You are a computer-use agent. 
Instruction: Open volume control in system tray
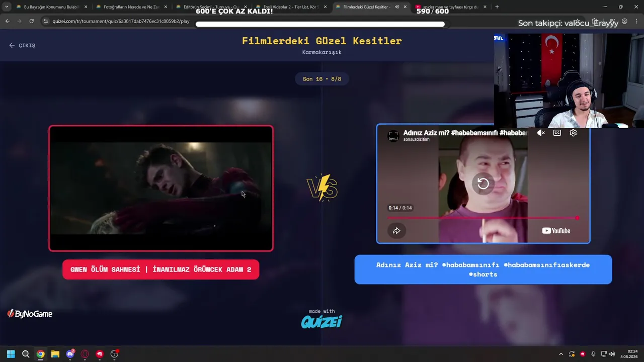(x=612, y=354)
